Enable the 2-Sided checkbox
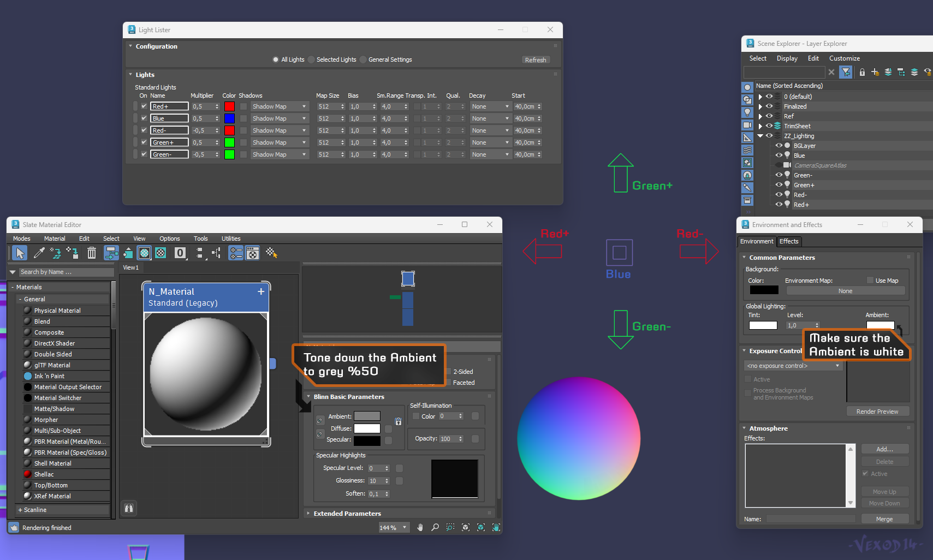 448,372
